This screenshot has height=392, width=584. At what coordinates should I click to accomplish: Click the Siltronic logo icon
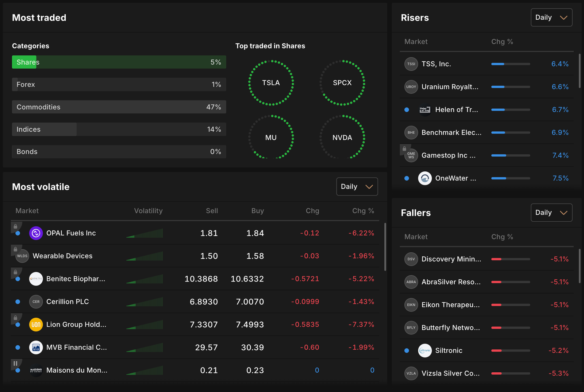coord(425,350)
